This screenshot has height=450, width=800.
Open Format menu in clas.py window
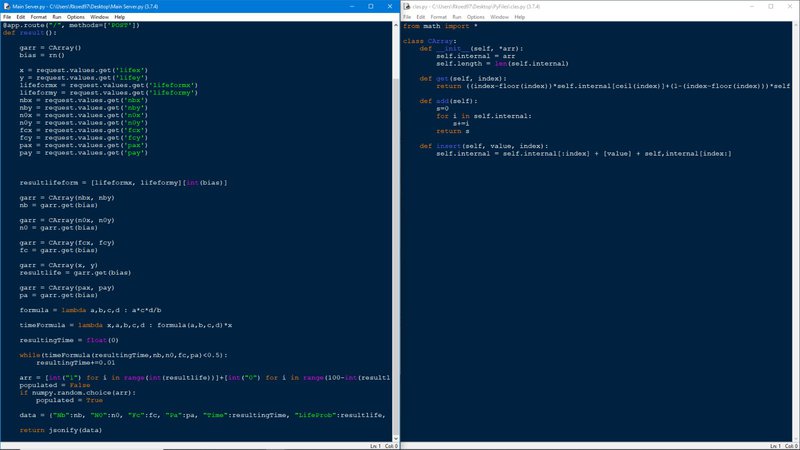coord(438,17)
